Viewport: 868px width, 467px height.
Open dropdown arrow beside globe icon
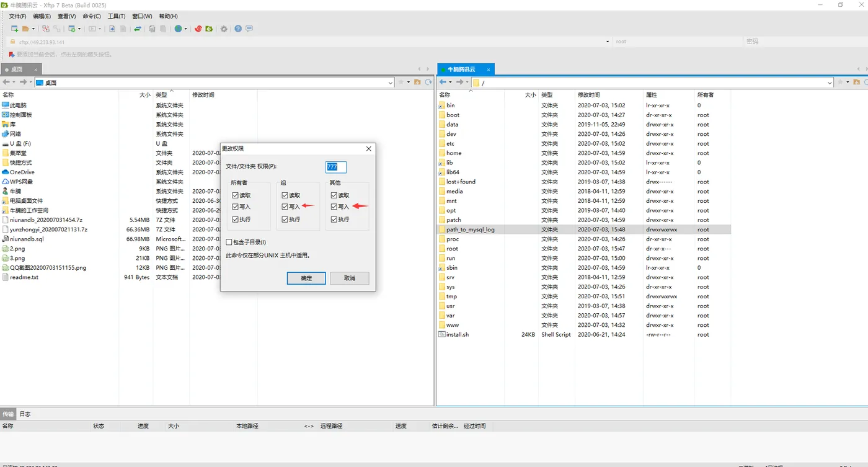185,29
